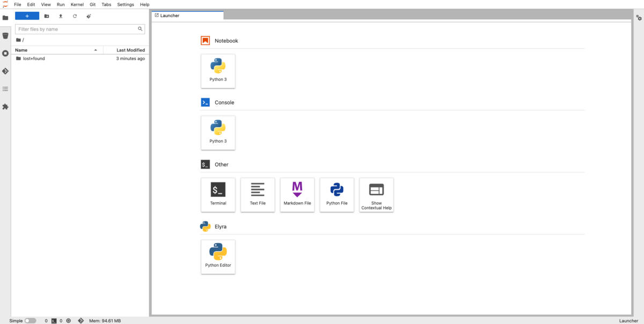Screen dimensions: 644x324
Task: Create a new Text File
Action: (258, 195)
